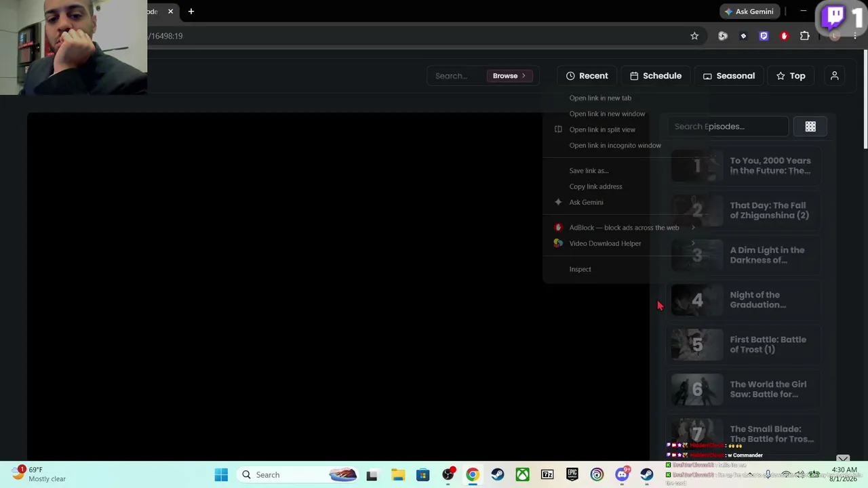Image resolution: width=868 pixels, height=488 pixels.
Task: Click the purple P extension icon
Action: tap(764, 36)
